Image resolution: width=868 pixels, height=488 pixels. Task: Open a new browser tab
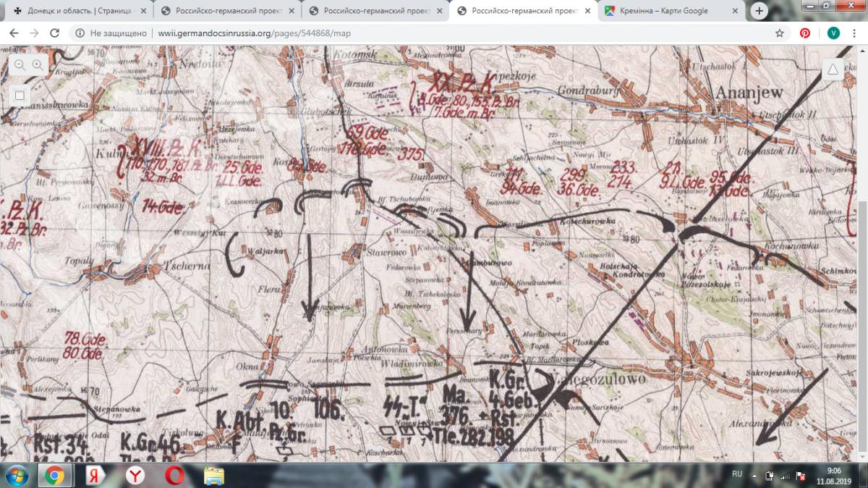tap(759, 11)
